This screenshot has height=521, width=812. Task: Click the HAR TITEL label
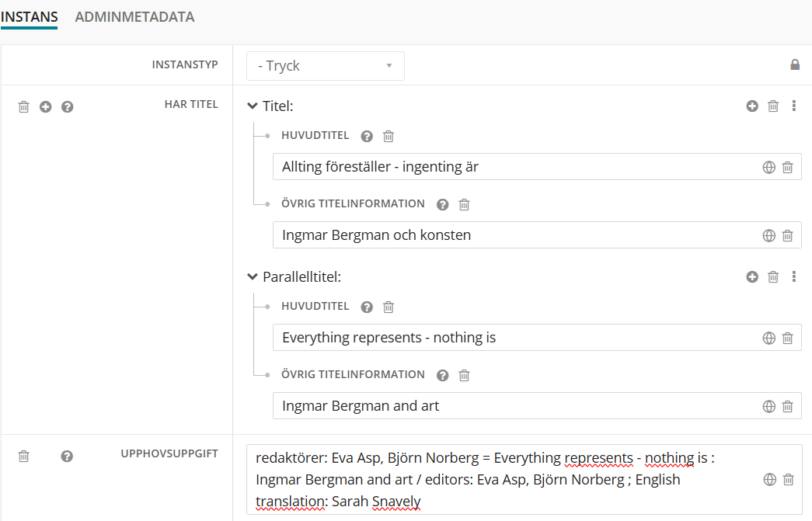coord(191,104)
